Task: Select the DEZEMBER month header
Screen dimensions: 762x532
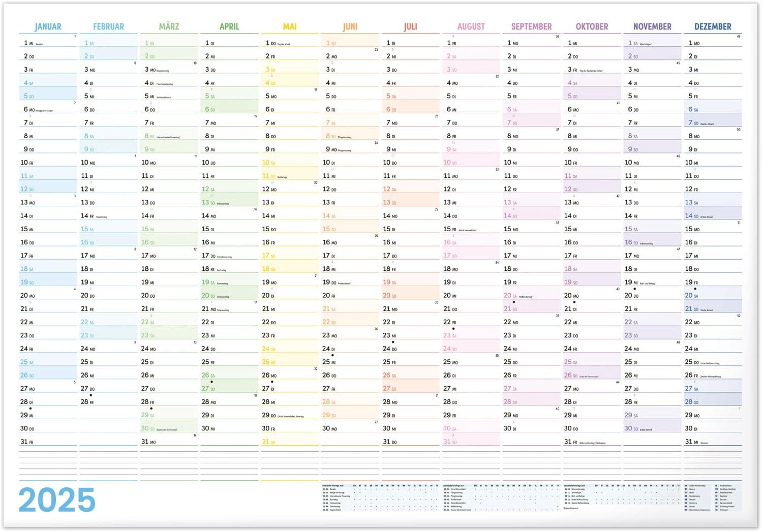Action: [713, 26]
